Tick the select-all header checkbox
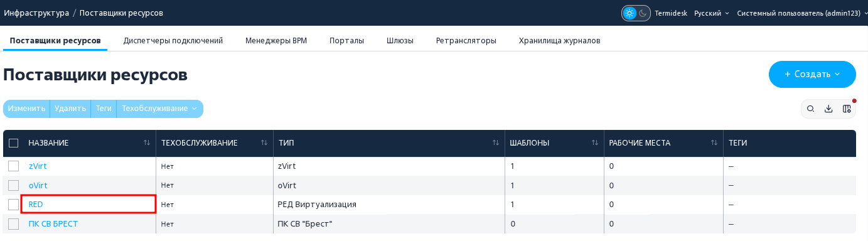This screenshot has height=241, width=868. [13, 143]
